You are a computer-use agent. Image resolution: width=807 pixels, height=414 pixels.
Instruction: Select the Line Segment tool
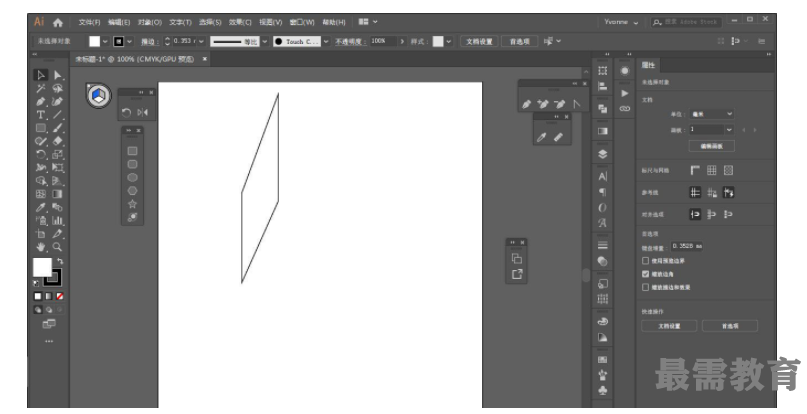click(x=58, y=115)
